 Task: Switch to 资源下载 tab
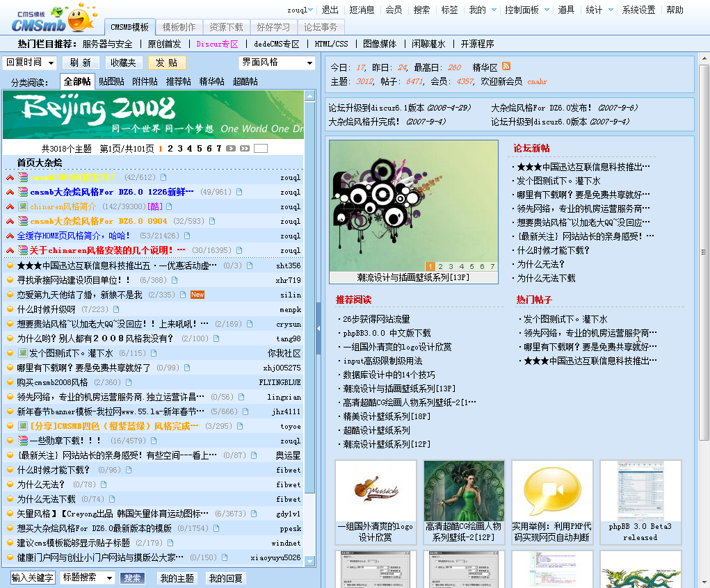click(227, 27)
